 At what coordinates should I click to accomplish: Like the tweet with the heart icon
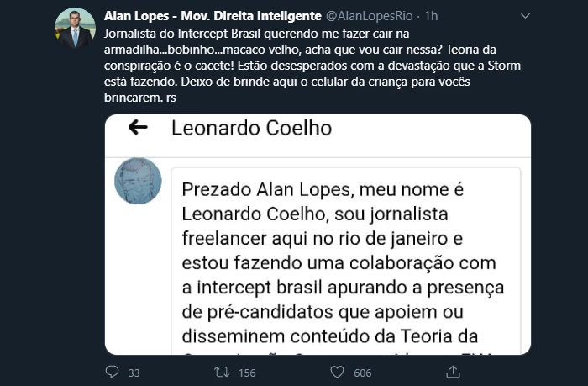337,372
